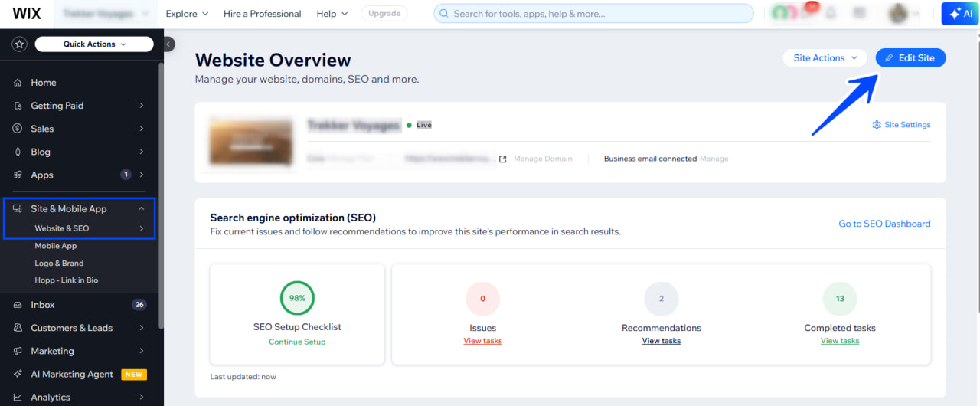Collapse the Site & Mobile App section
This screenshot has width=980, height=406.
[141, 209]
